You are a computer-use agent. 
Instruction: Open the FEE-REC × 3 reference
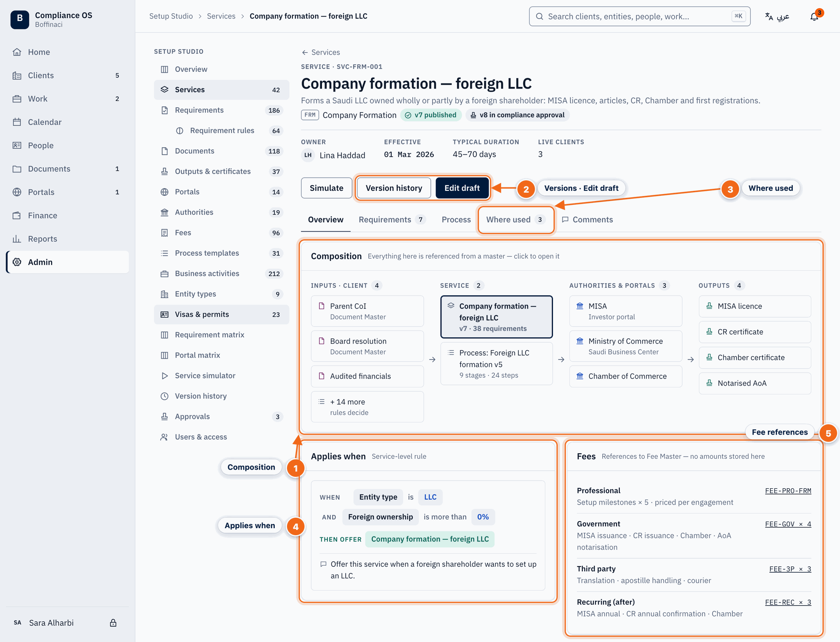point(788,602)
